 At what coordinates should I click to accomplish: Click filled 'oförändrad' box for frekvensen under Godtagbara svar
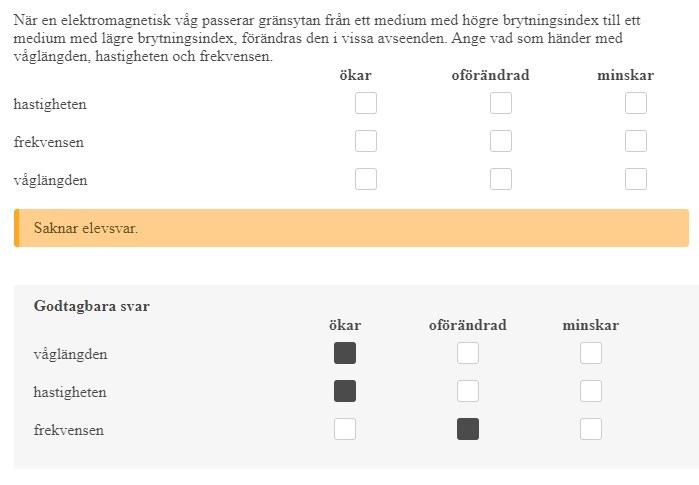click(x=468, y=430)
